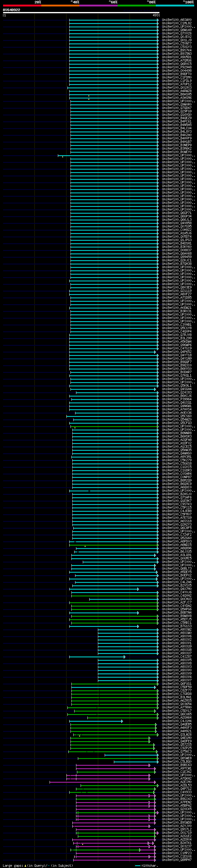Image resolution: width=197 pixels, height=868 pixels.
Task: Select the UniRef100_B2ATK1 label
Action: pyautogui.click(x=177, y=843)
